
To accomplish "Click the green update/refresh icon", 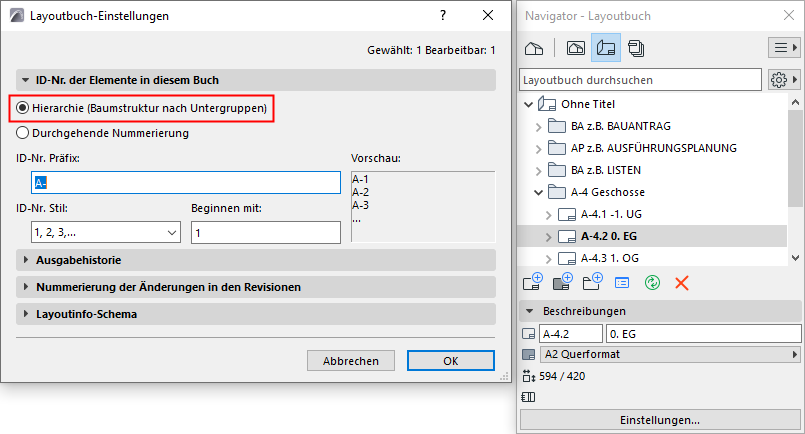I will tap(651, 284).
